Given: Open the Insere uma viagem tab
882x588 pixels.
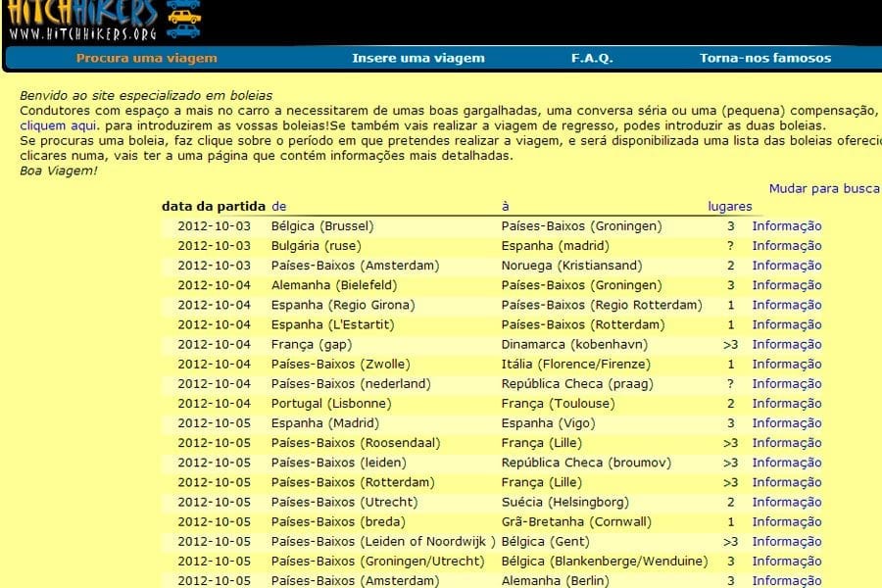Looking at the screenshot, I should tap(418, 58).
